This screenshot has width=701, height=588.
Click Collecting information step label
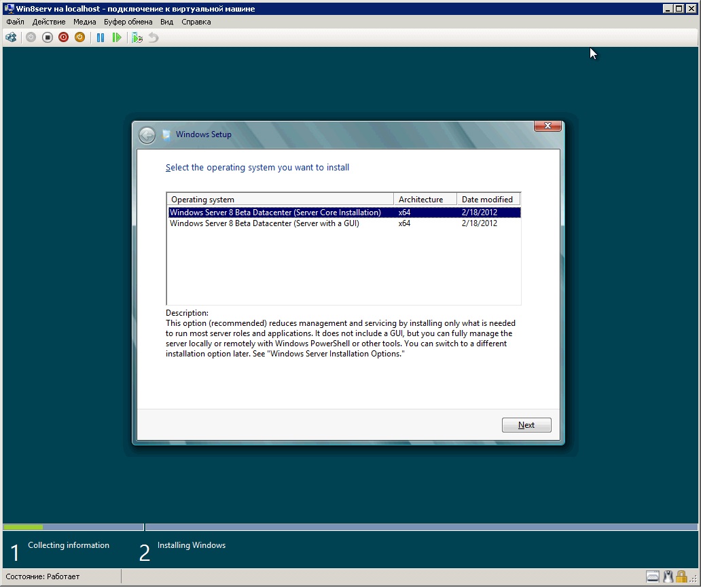point(69,545)
